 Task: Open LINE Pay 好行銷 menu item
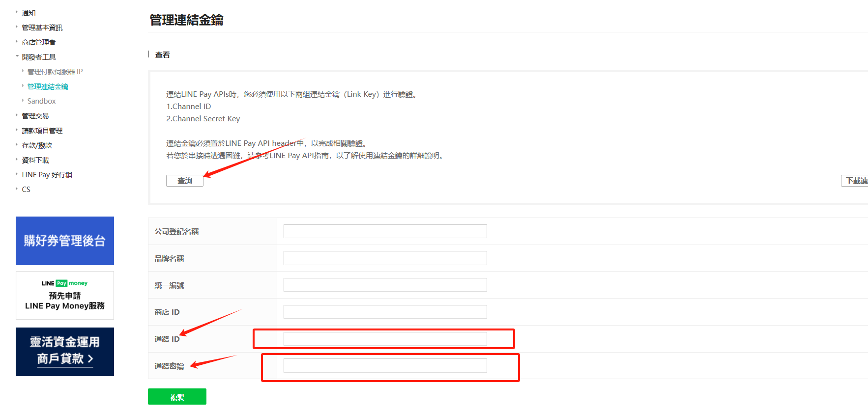tap(47, 175)
